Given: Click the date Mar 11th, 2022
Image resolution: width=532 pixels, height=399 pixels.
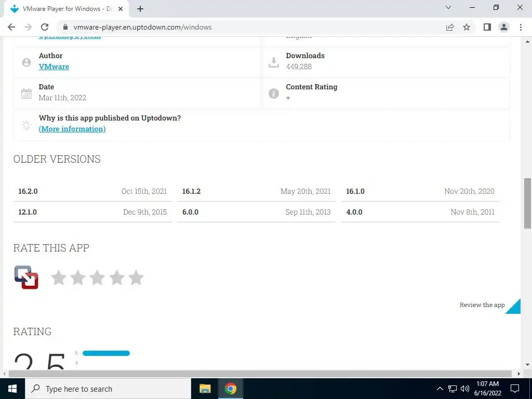Looking at the screenshot, I should 62,98.
